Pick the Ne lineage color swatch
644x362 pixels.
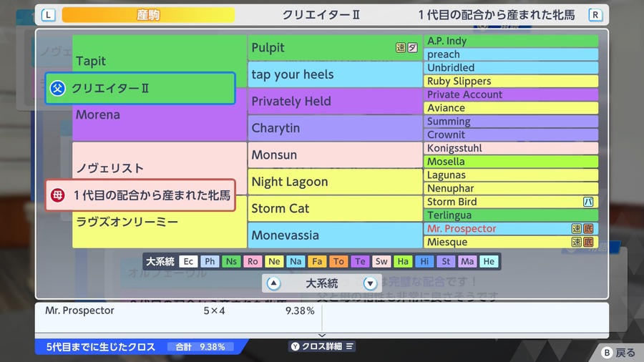click(274, 261)
